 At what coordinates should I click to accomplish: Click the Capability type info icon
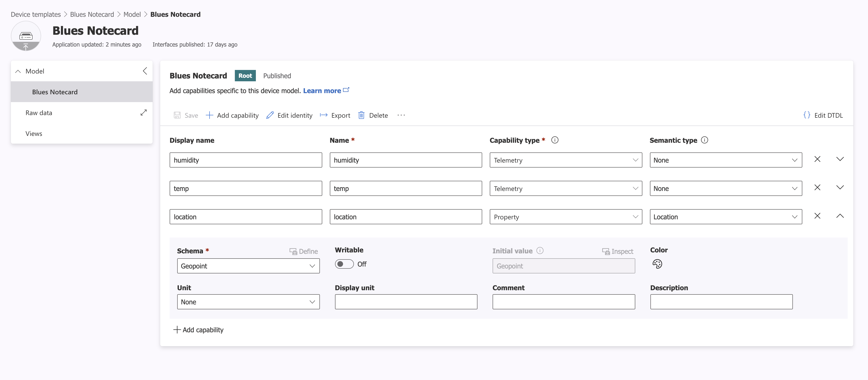[x=555, y=140]
